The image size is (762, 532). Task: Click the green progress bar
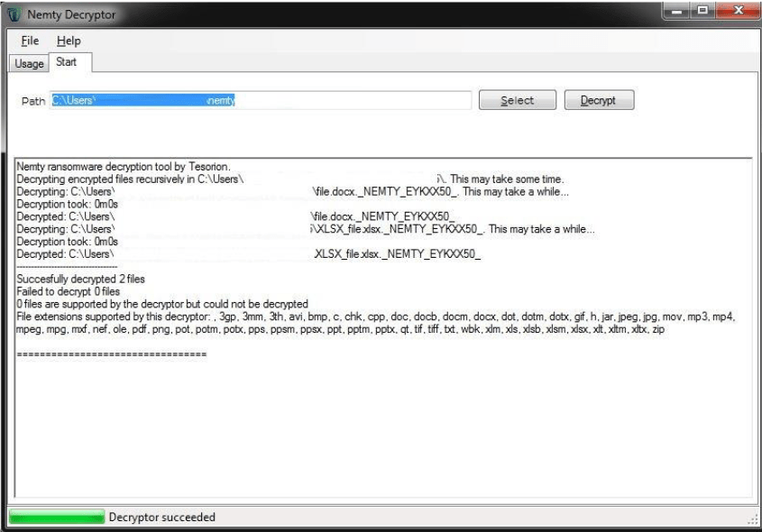[57, 517]
